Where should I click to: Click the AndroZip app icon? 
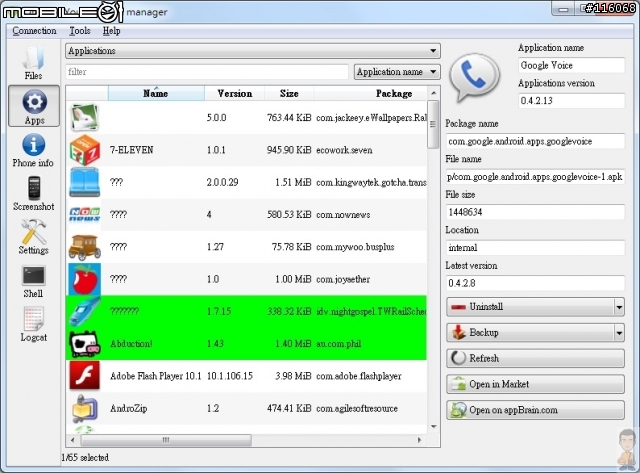(x=84, y=408)
